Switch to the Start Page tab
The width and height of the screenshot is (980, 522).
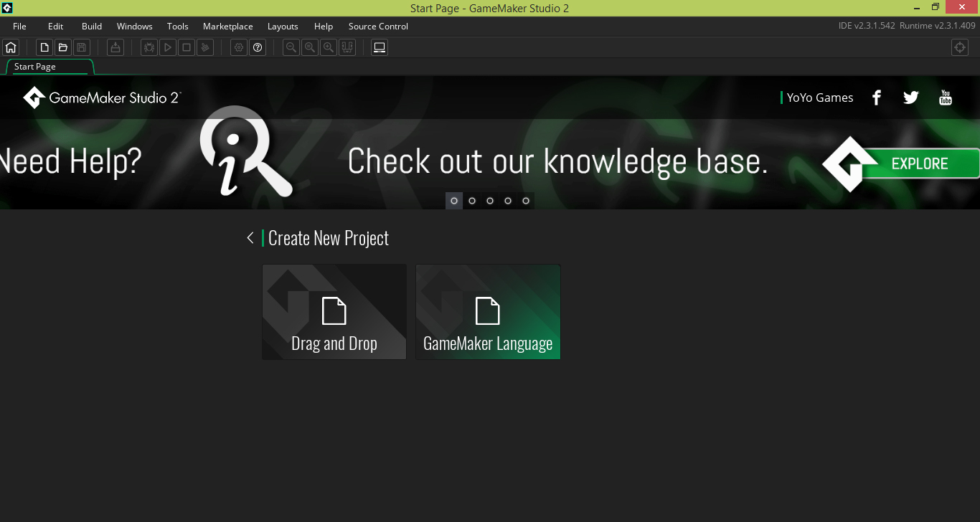50,67
